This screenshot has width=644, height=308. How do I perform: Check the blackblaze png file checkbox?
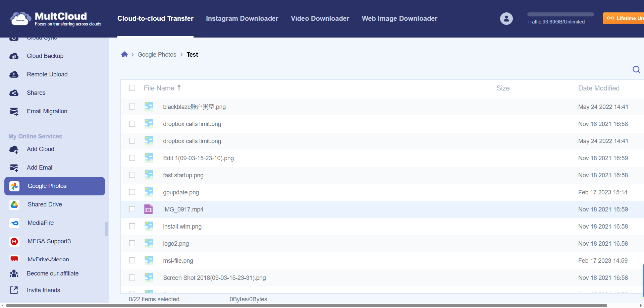[132, 107]
